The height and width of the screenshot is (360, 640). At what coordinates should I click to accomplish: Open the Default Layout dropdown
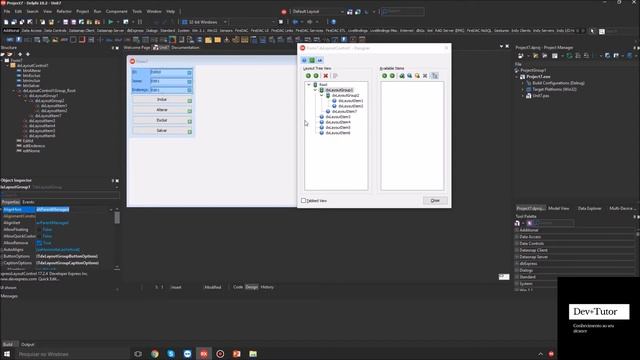(342, 12)
